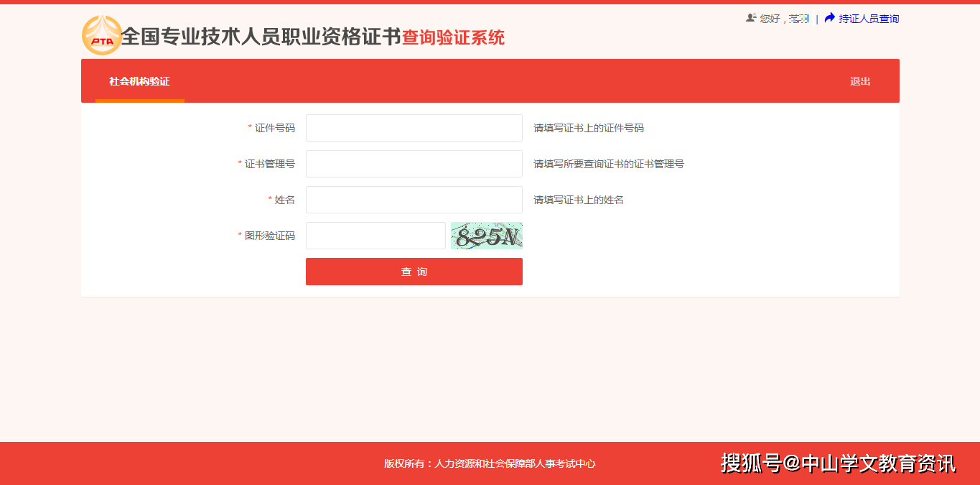The width and height of the screenshot is (980, 485).
Task: Refresh the 825N captcha image
Action: [x=487, y=236]
